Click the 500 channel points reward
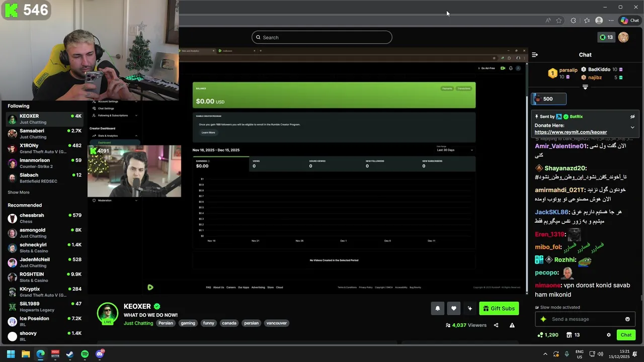This screenshot has height=362, width=644. tap(549, 99)
